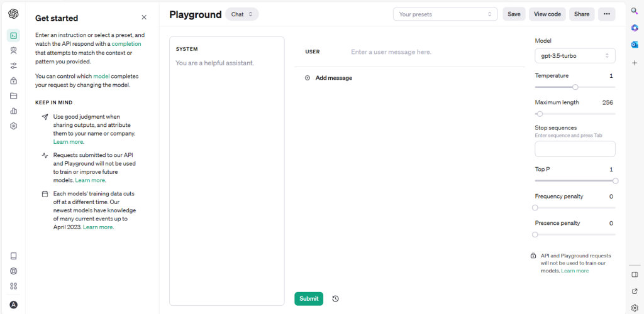Click the USER role label
Screen dimensions: 644x314
pyautogui.click(x=313, y=52)
